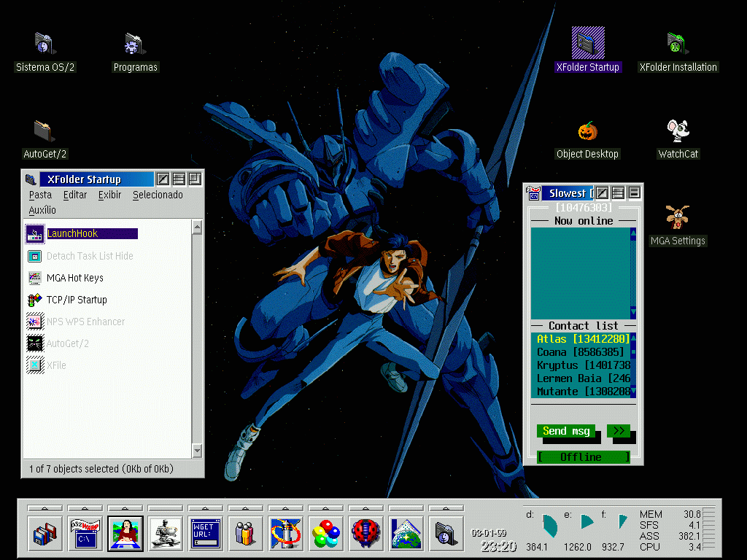Select the MGA Hot Keys icon
The image size is (747, 560).
click(x=35, y=278)
